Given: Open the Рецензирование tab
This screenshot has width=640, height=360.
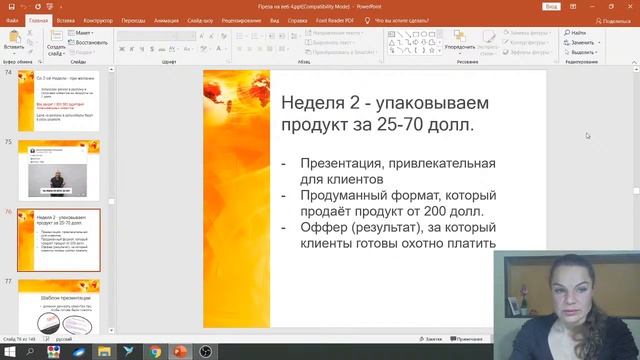Looking at the screenshot, I should coord(241,20).
